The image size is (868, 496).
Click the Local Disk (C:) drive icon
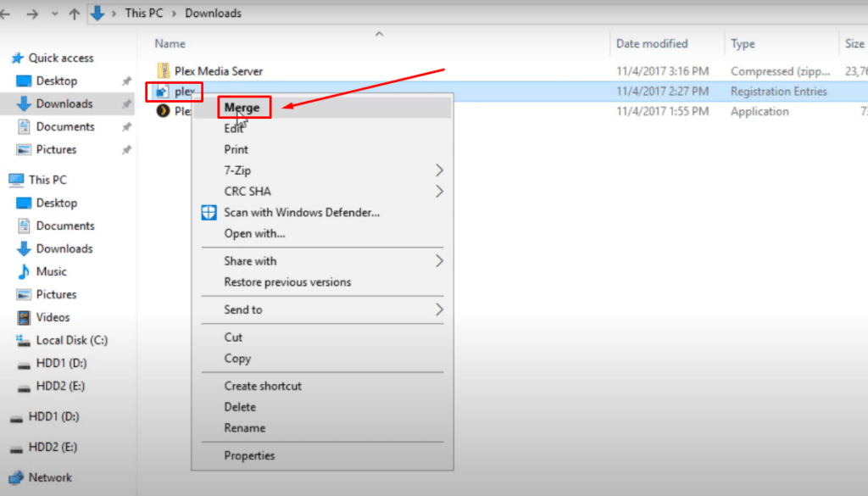coord(23,341)
